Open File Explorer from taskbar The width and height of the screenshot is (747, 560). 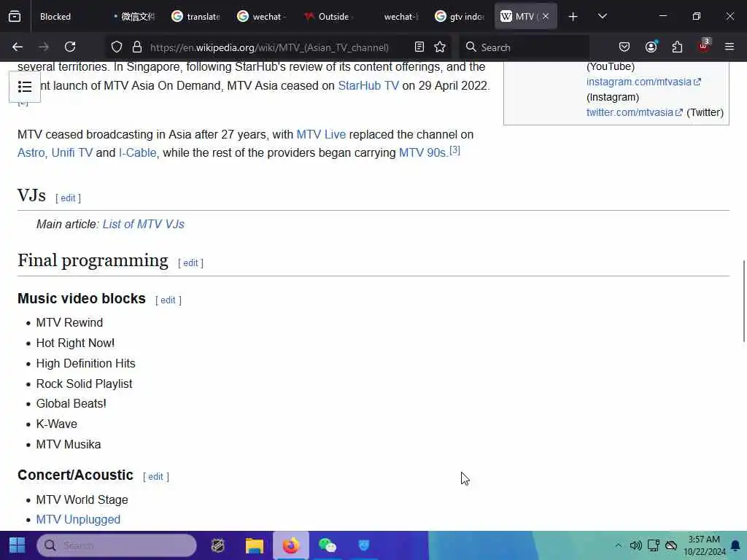pos(255,545)
